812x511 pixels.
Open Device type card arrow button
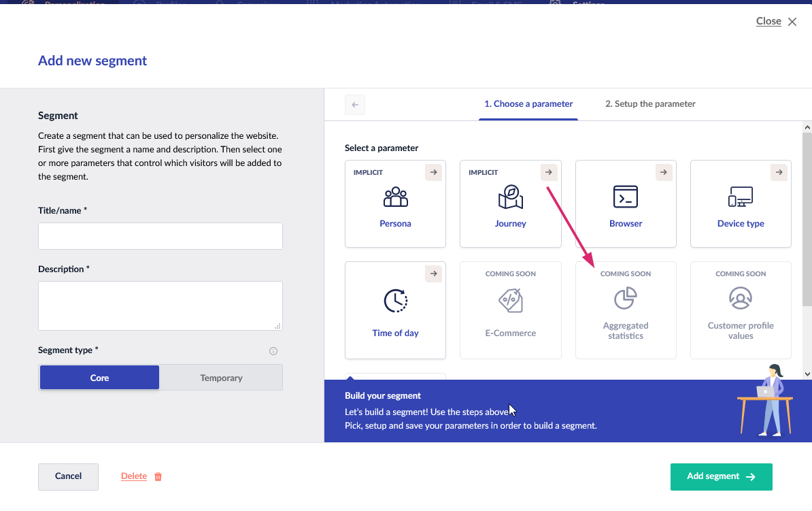click(x=779, y=172)
